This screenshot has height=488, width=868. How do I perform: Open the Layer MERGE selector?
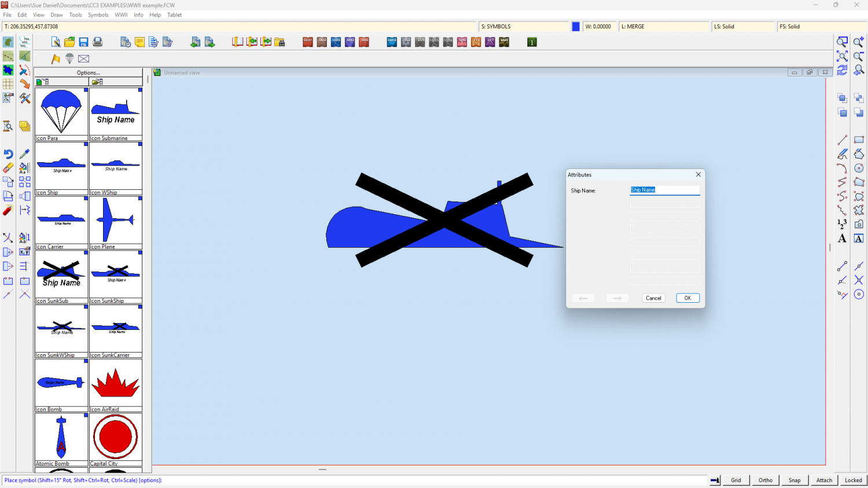663,27
